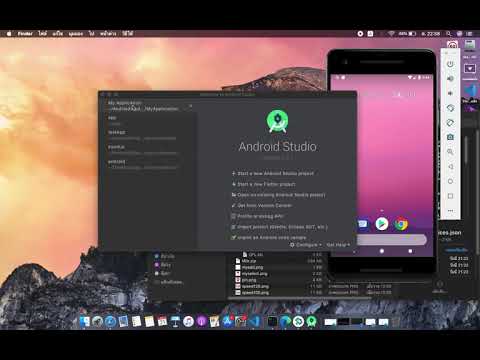The image size is (480, 360).
Task: Click Profile or debug APK
Action: [258, 216]
